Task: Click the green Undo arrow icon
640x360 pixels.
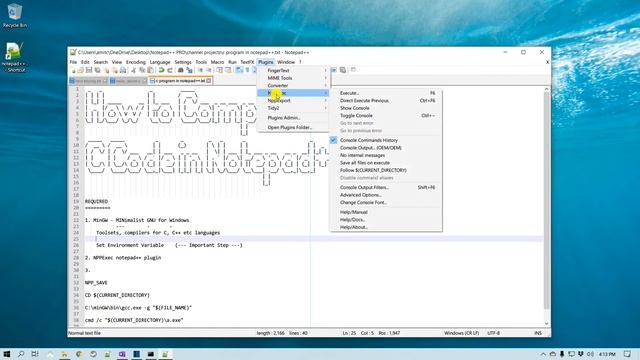Action: point(162,70)
